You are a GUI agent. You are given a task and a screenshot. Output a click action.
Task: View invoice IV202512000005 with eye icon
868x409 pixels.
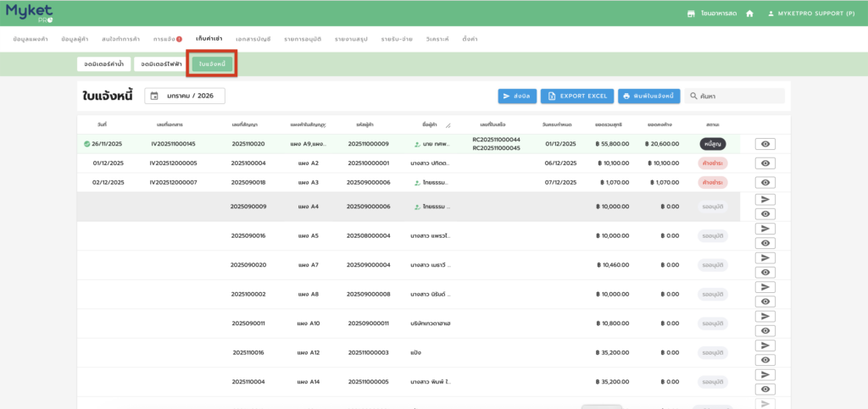coord(765,163)
